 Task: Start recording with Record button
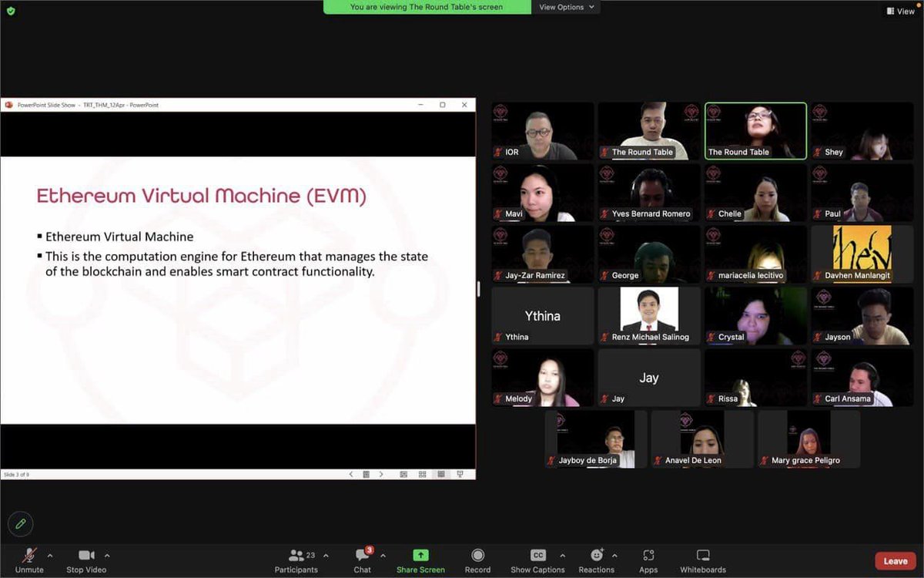pyautogui.click(x=477, y=560)
